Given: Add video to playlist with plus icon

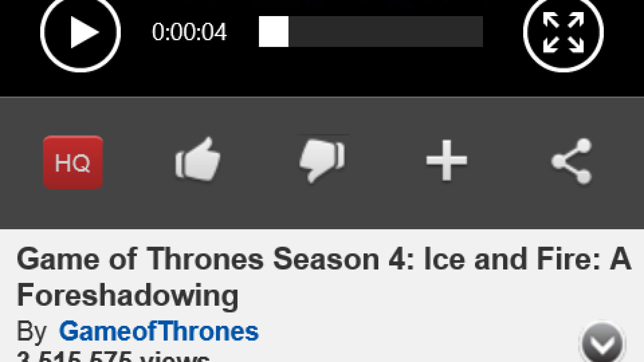Looking at the screenshot, I should tap(447, 160).
